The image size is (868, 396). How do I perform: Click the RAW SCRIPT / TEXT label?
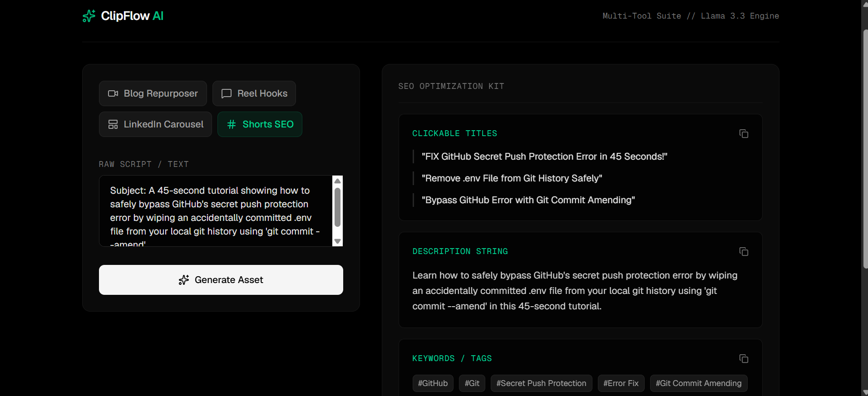(x=144, y=164)
